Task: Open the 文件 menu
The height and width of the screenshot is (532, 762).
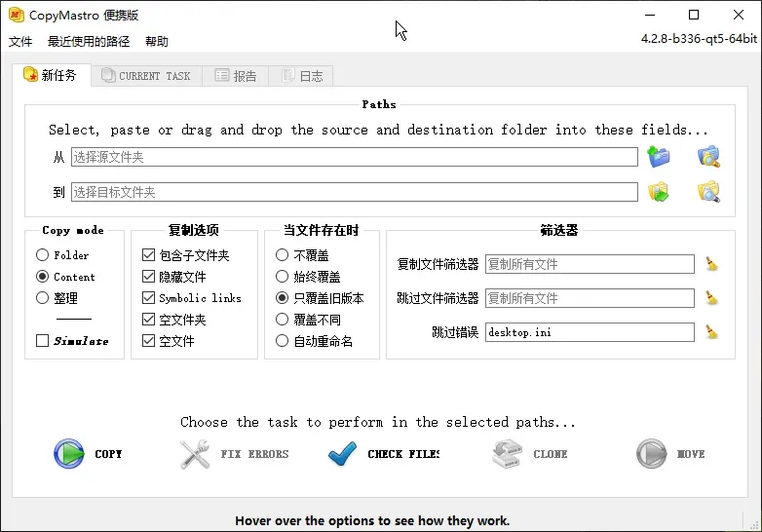Action: point(20,42)
